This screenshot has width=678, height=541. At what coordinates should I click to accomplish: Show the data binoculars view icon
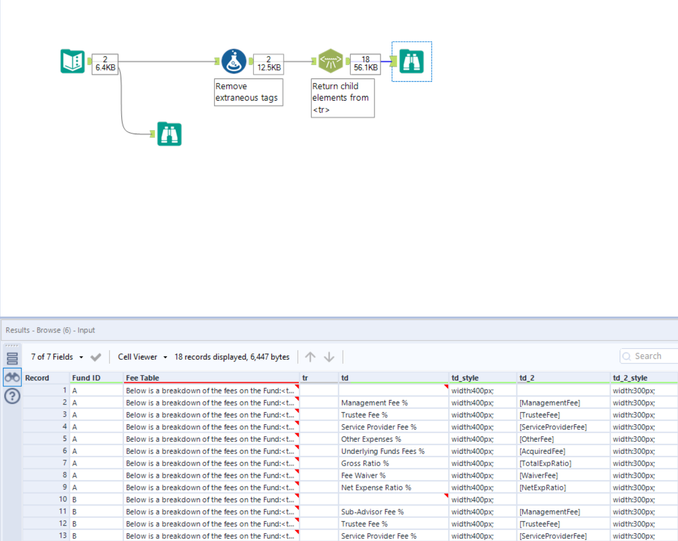click(x=12, y=378)
